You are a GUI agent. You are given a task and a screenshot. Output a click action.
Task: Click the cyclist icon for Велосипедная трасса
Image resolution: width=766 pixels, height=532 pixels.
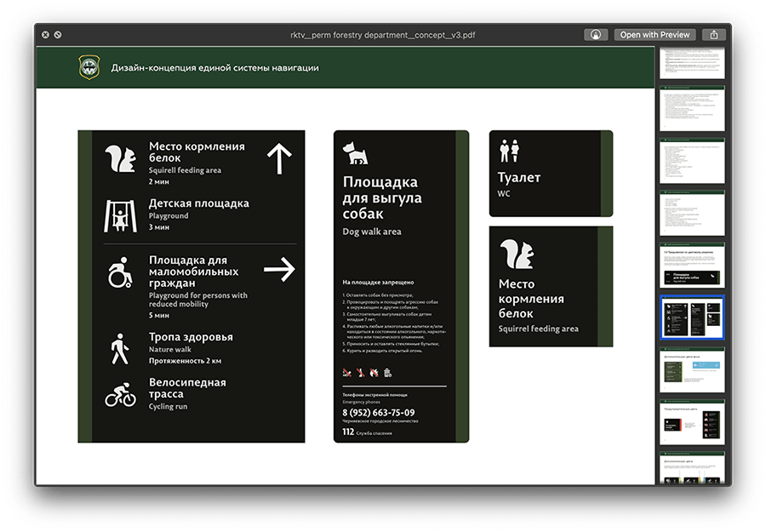(x=120, y=395)
